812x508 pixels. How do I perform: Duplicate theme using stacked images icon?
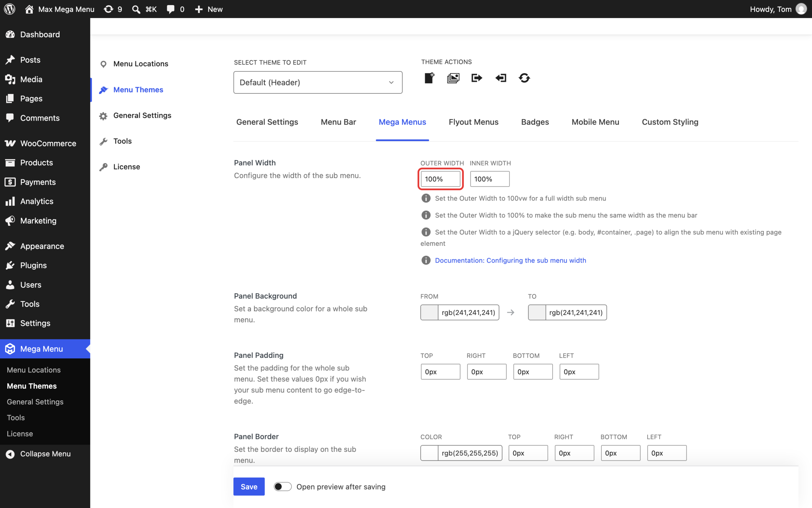coord(453,78)
